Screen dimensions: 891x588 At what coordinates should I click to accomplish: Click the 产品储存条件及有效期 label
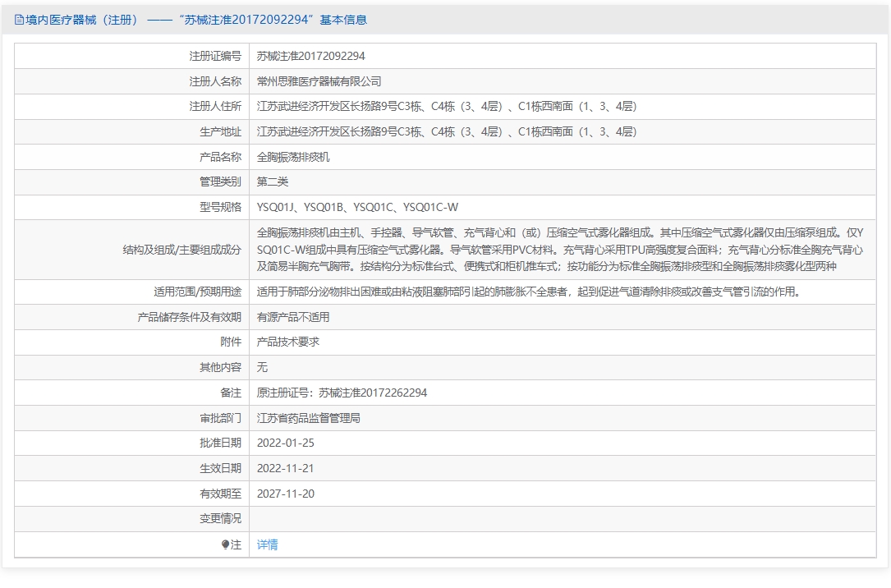pyautogui.click(x=189, y=317)
